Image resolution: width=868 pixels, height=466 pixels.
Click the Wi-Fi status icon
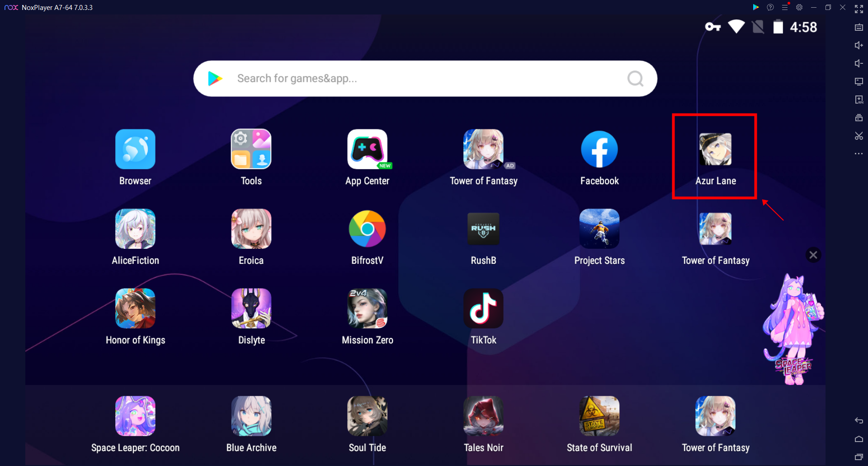point(736,27)
